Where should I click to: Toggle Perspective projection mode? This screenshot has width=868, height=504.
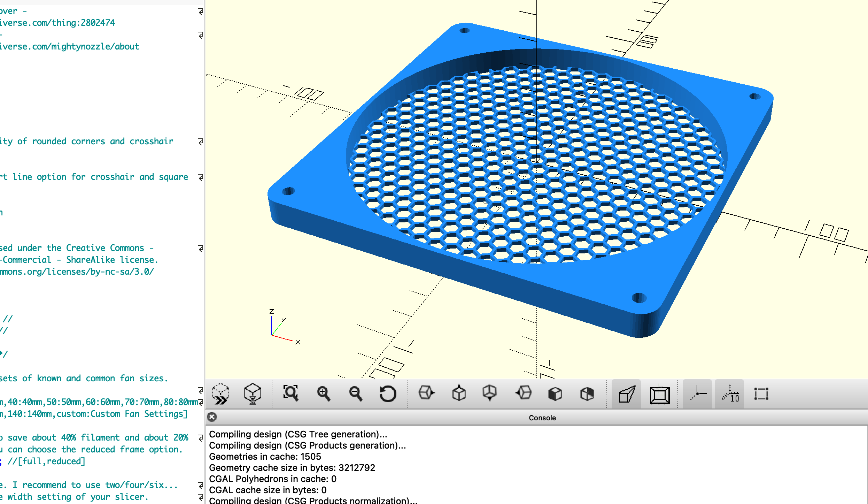pyautogui.click(x=627, y=394)
